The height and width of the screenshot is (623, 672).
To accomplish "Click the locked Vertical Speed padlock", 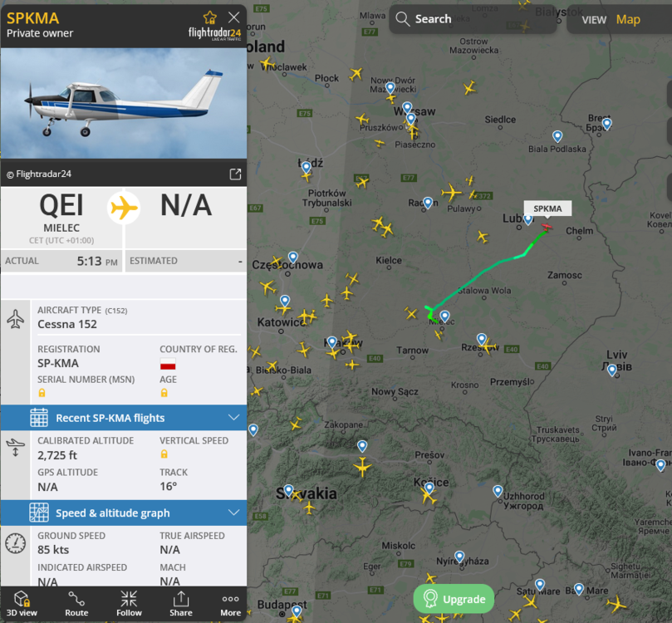I will pyautogui.click(x=164, y=454).
